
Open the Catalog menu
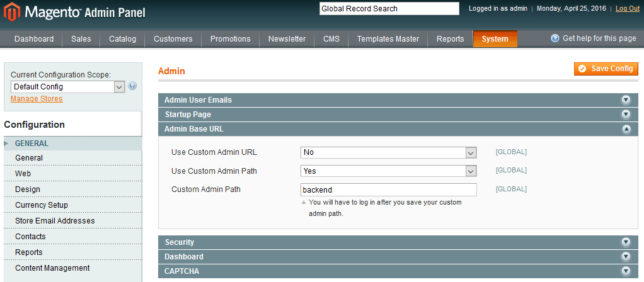coord(122,39)
